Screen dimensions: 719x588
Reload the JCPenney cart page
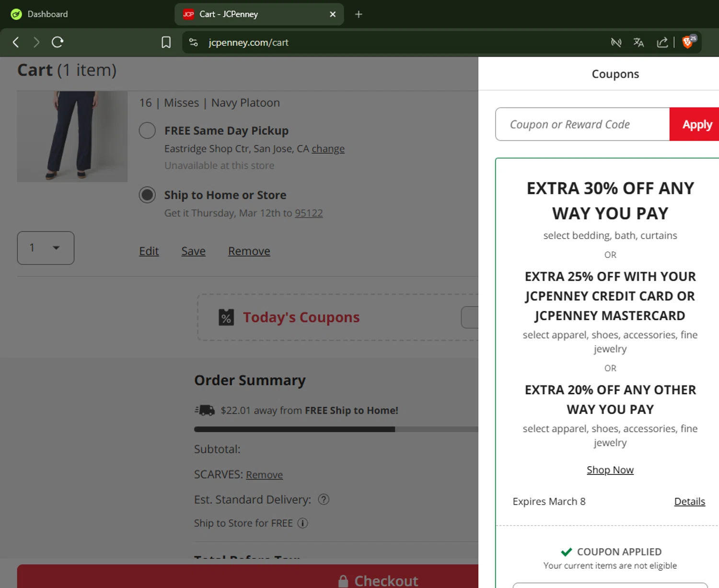[x=58, y=42]
